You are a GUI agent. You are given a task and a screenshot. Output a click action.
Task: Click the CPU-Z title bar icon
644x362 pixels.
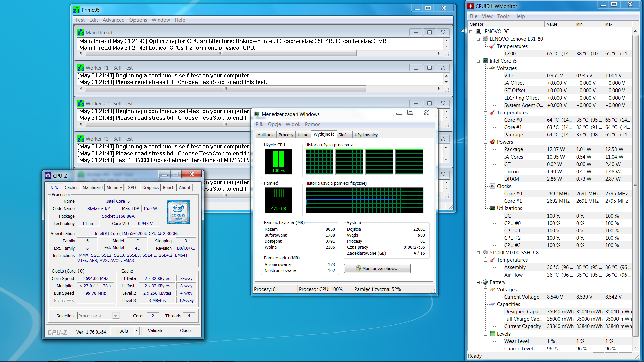(x=48, y=176)
